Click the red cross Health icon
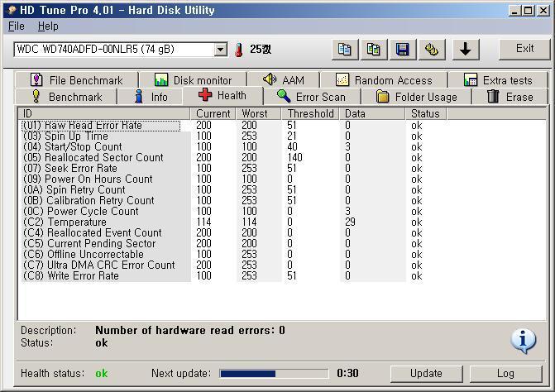555x392 pixels. tap(205, 95)
